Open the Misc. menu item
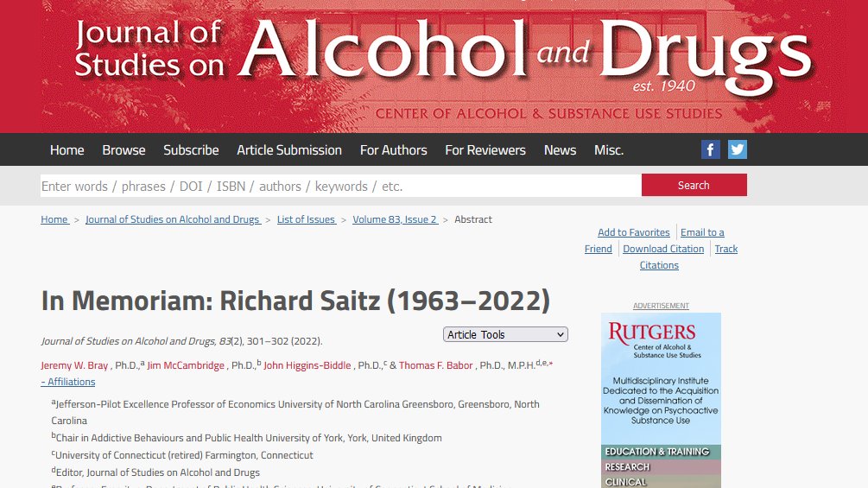The width and height of the screenshot is (868, 488). point(609,150)
